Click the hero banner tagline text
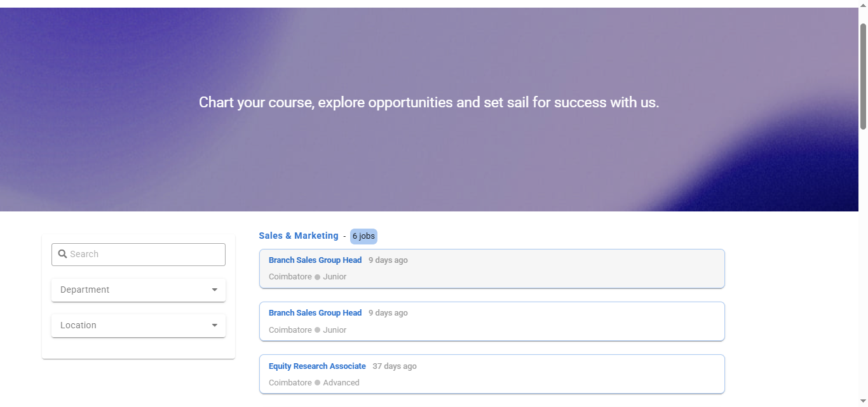The width and height of the screenshot is (868, 407). click(429, 102)
